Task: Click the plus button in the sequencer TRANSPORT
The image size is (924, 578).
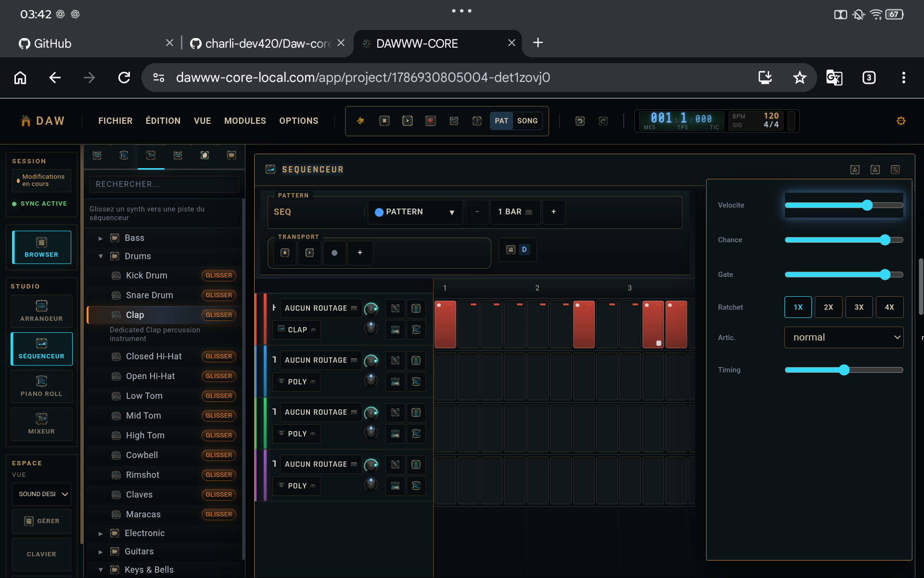Action: click(x=359, y=253)
